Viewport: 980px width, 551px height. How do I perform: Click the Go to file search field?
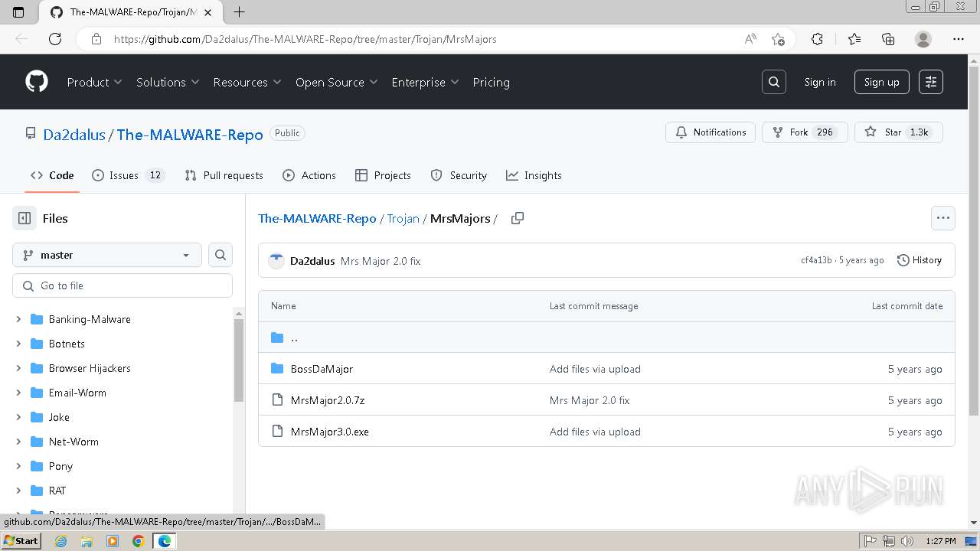pyautogui.click(x=122, y=285)
